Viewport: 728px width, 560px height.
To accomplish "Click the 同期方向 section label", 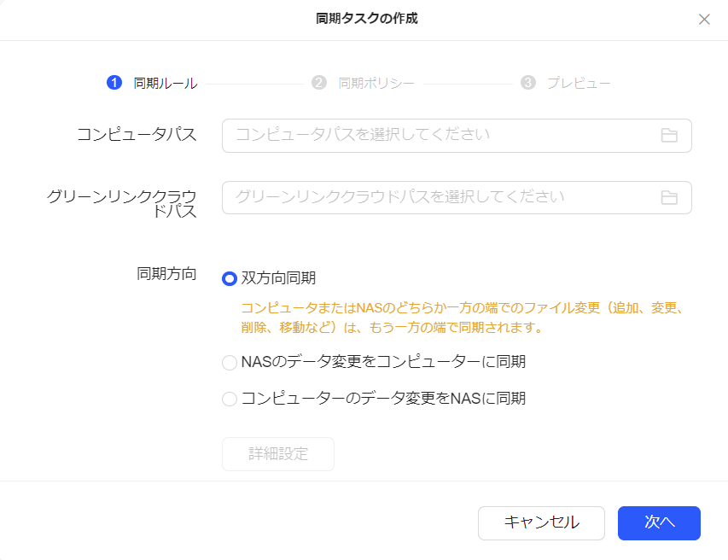I will [166, 274].
